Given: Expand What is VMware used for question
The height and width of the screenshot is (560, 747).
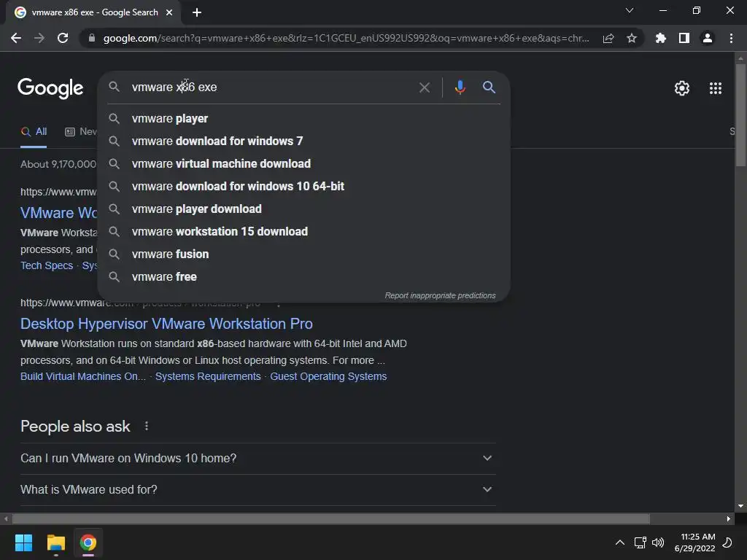Looking at the screenshot, I should coord(258,489).
